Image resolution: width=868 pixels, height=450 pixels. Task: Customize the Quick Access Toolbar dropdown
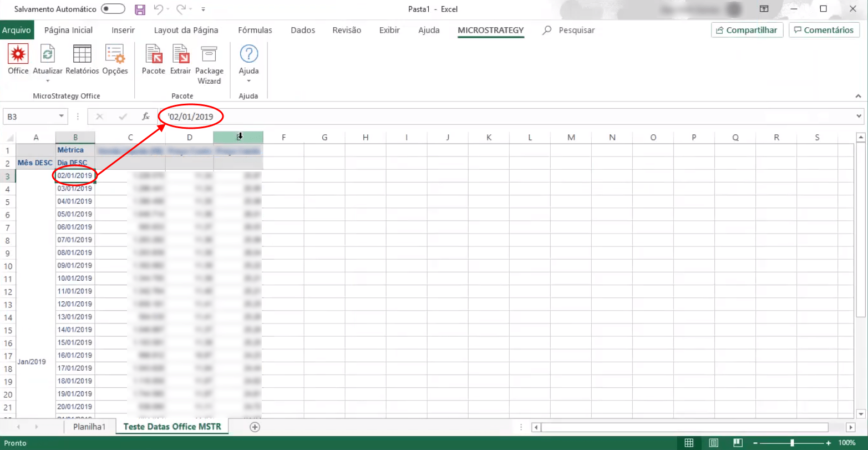coord(203,9)
